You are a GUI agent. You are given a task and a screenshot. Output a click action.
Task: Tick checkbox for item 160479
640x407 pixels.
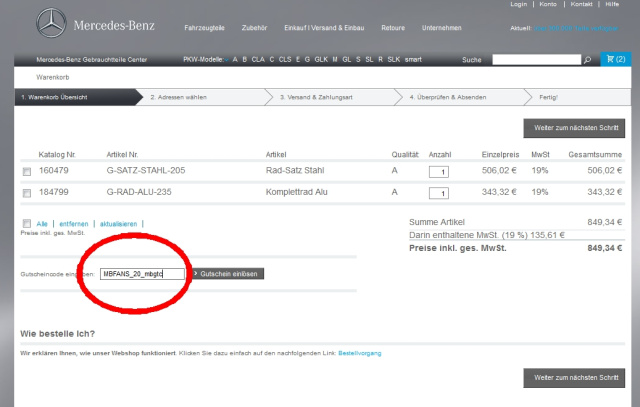pos(27,171)
